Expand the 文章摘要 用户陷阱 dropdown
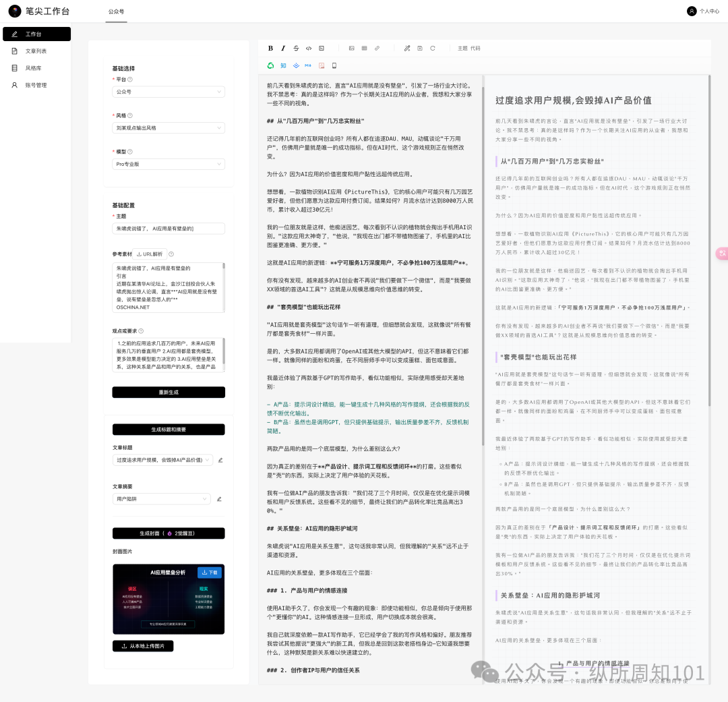Viewport: 728px width, 702px height. (x=162, y=499)
